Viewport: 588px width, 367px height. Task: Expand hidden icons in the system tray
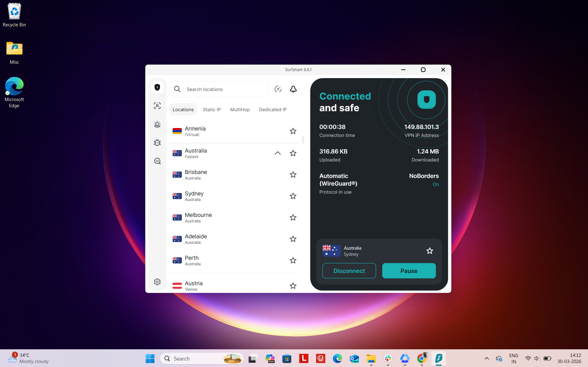[487, 358]
